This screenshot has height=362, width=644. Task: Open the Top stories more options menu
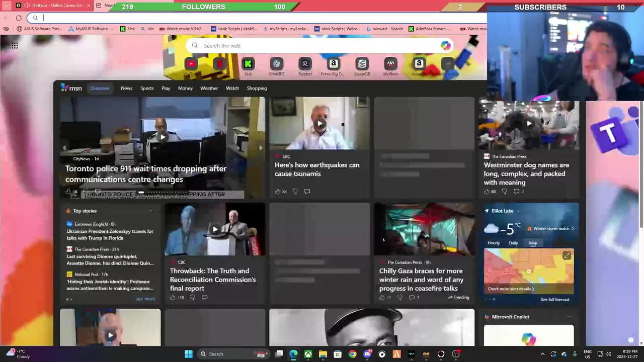tap(150, 211)
